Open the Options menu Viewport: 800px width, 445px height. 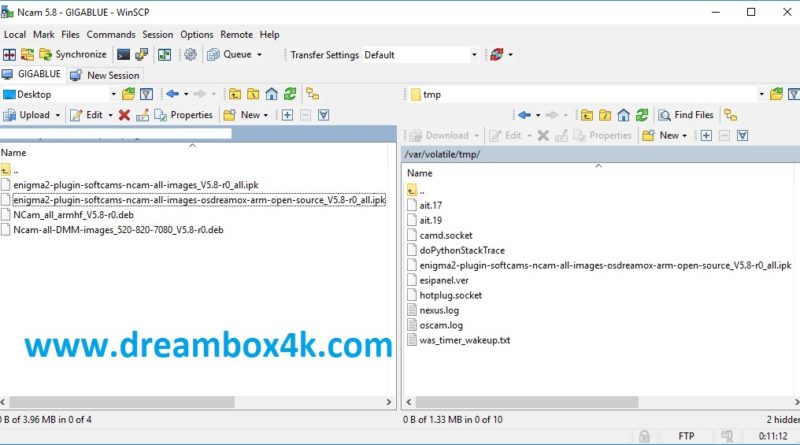coord(196,35)
